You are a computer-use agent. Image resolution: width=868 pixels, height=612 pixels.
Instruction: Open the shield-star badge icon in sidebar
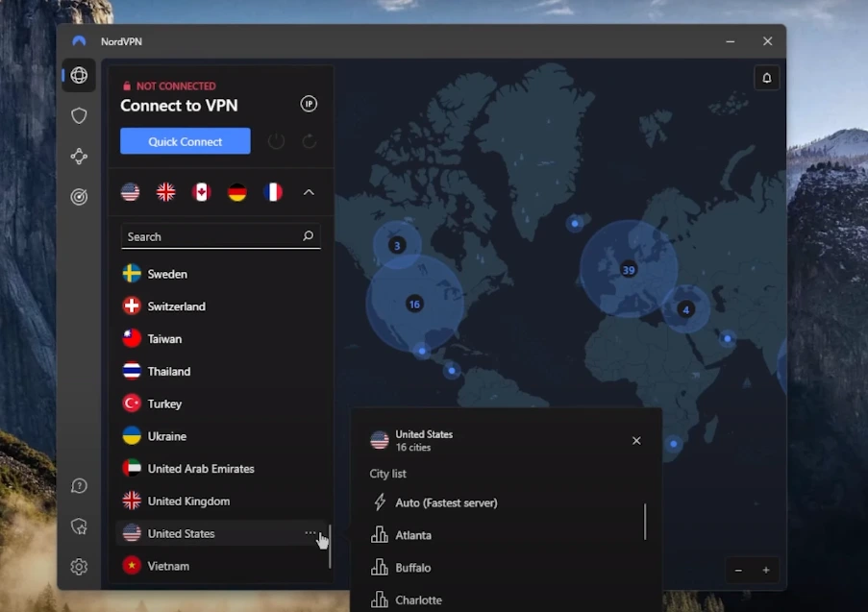point(79,526)
